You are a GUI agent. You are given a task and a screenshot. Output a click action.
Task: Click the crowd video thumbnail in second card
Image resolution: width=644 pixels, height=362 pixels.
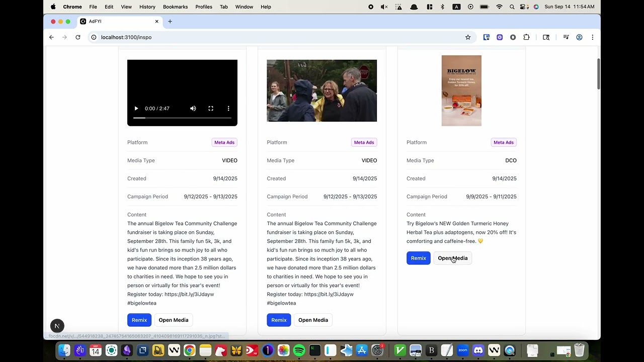pyautogui.click(x=322, y=91)
